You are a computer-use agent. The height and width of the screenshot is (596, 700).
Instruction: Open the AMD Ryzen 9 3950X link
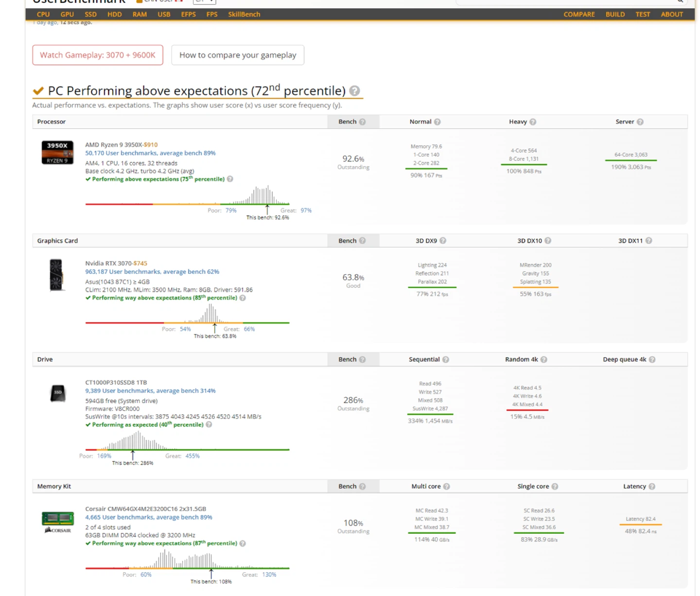point(122,145)
